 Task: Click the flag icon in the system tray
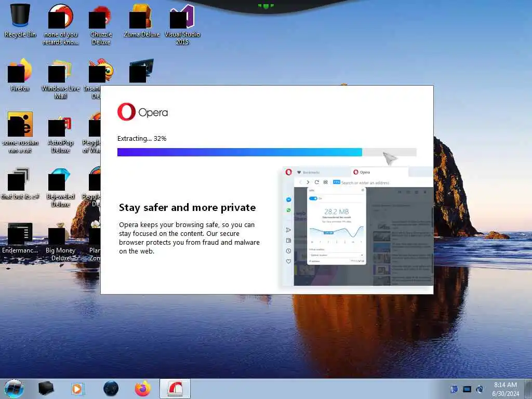point(454,389)
